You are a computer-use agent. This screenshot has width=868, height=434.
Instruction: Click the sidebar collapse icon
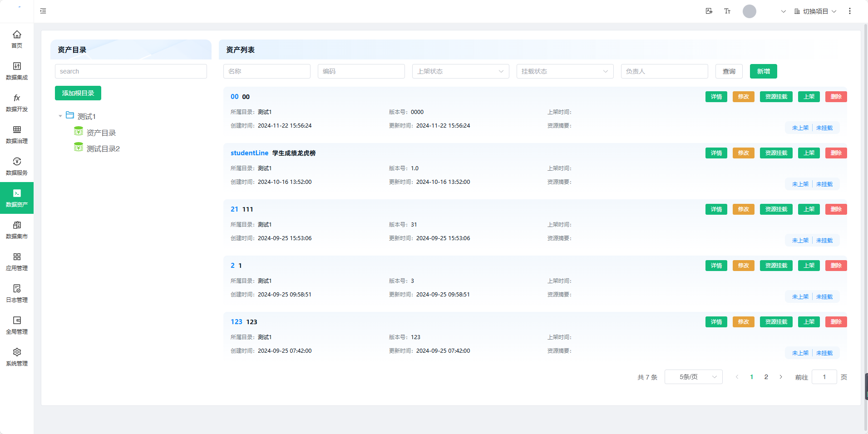pos(43,11)
